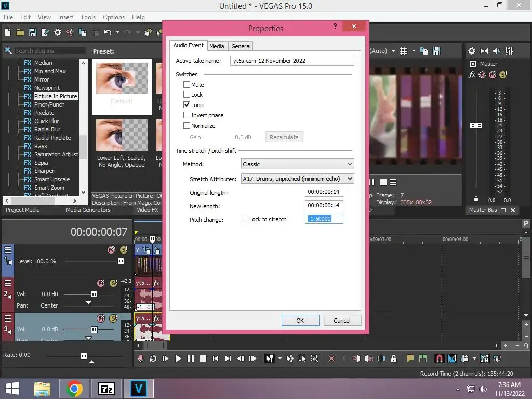Toggle mute on audio track 2

[x=101, y=283]
